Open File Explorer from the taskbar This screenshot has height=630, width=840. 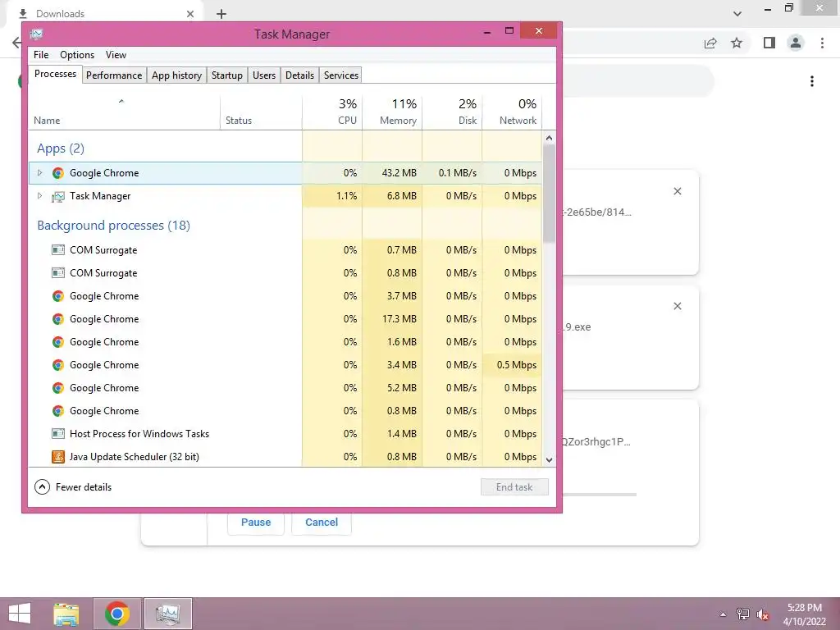[x=66, y=614]
